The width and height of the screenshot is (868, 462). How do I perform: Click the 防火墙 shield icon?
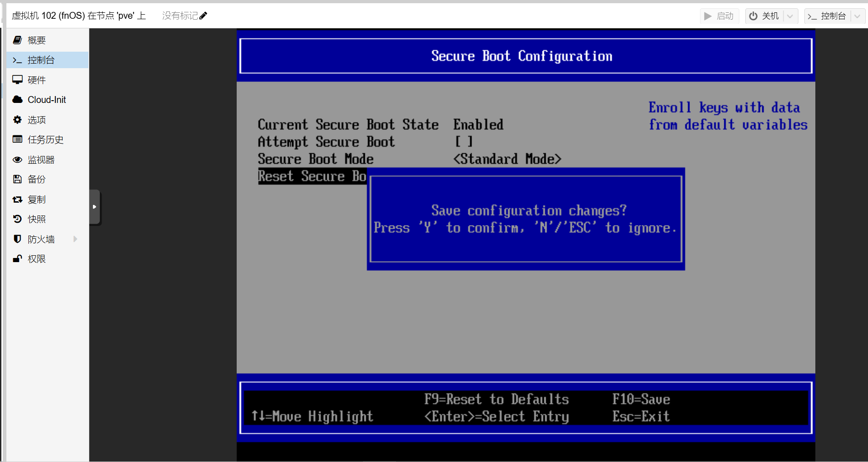pos(17,239)
